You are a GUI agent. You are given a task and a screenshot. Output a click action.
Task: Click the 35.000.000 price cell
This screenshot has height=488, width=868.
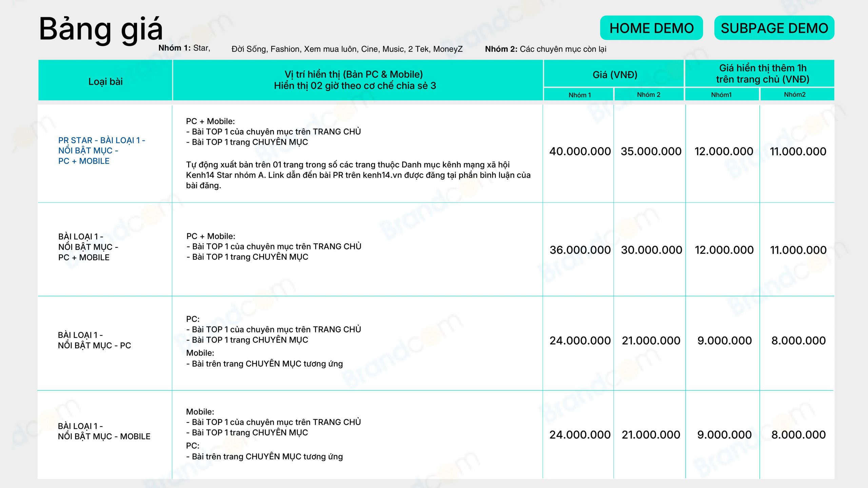[x=651, y=151]
